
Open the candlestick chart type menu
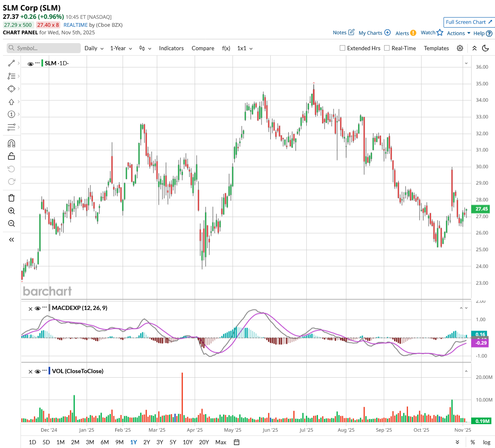(x=145, y=48)
